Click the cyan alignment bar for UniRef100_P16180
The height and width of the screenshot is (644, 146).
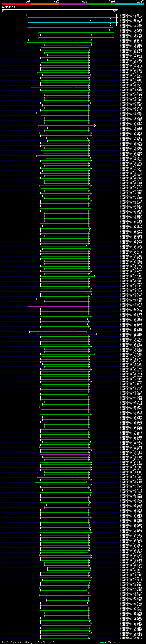point(72,15)
